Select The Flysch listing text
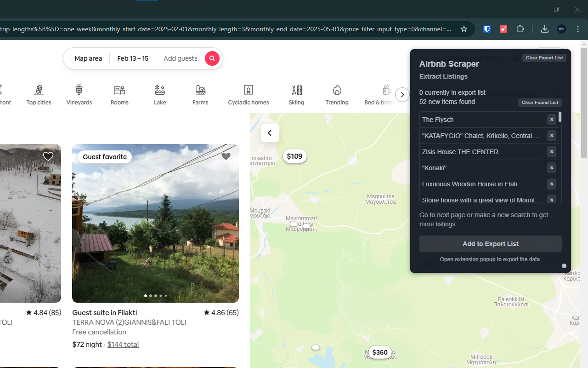Viewport: 588px width, 368px height. [x=438, y=120]
